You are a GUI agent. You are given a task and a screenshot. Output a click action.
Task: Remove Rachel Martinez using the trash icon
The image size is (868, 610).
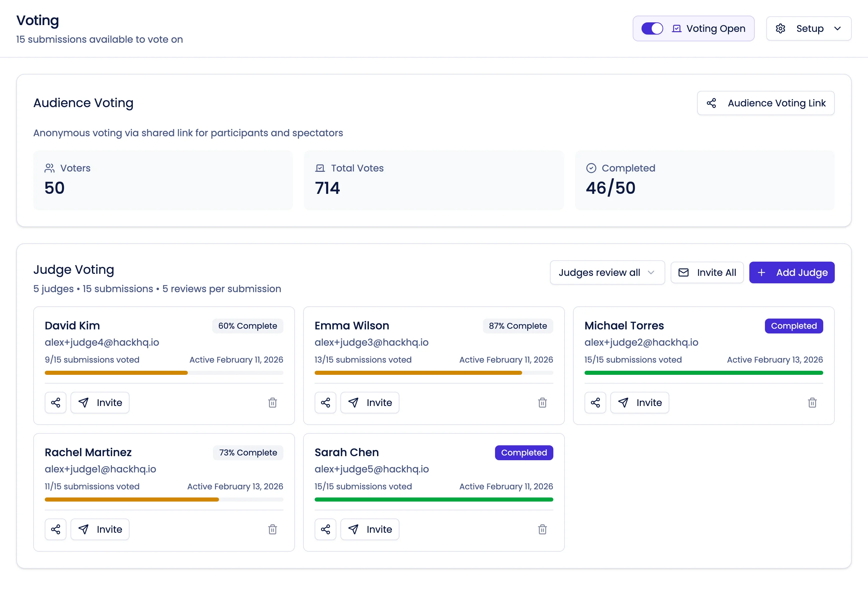(x=273, y=529)
